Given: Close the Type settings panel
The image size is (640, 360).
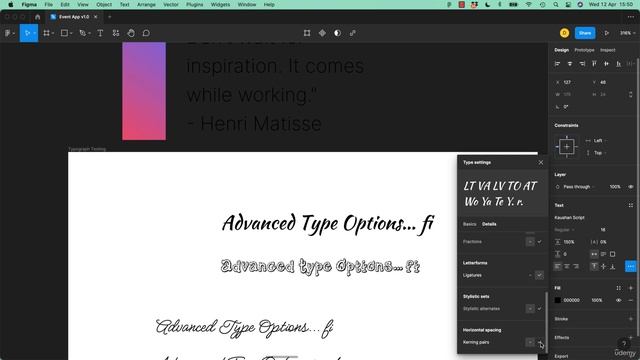Looking at the screenshot, I should click(x=541, y=162).
